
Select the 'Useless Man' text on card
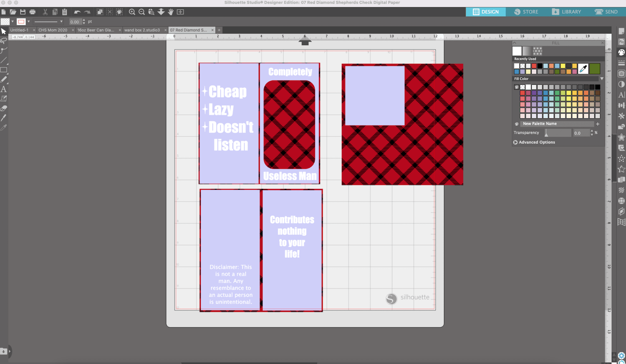point(290,176)
